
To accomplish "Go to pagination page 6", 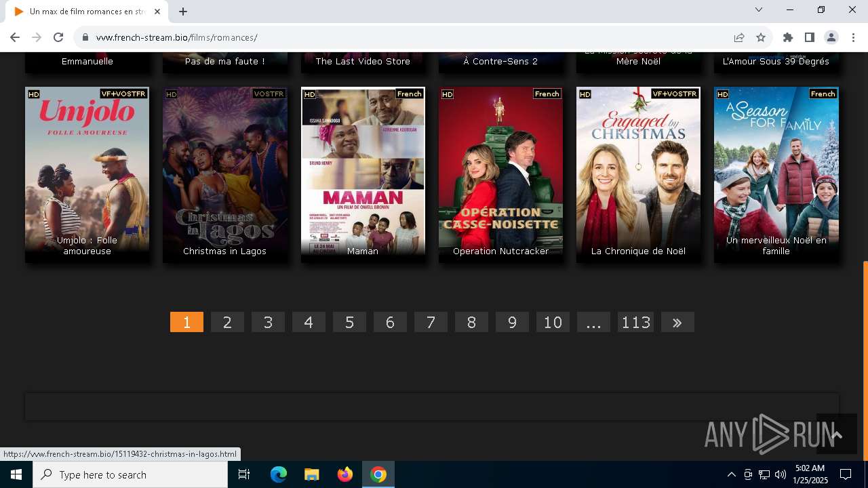I will [390, 322].
